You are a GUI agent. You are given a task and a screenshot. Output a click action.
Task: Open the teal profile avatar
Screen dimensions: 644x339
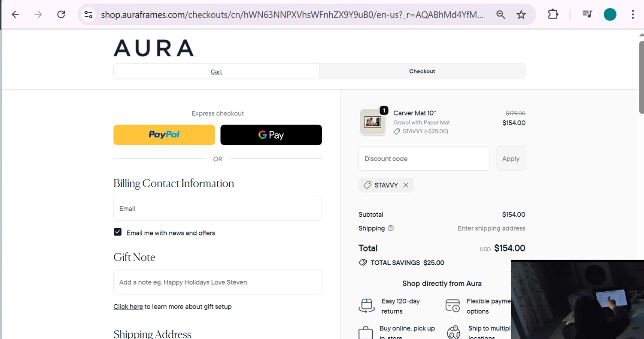pos(610,15)
